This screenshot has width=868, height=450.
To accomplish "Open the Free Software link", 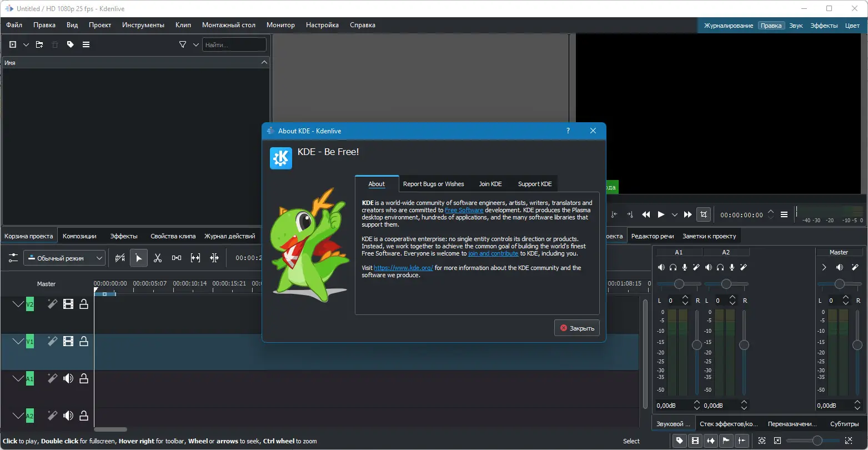I will [x=464, y=210].
